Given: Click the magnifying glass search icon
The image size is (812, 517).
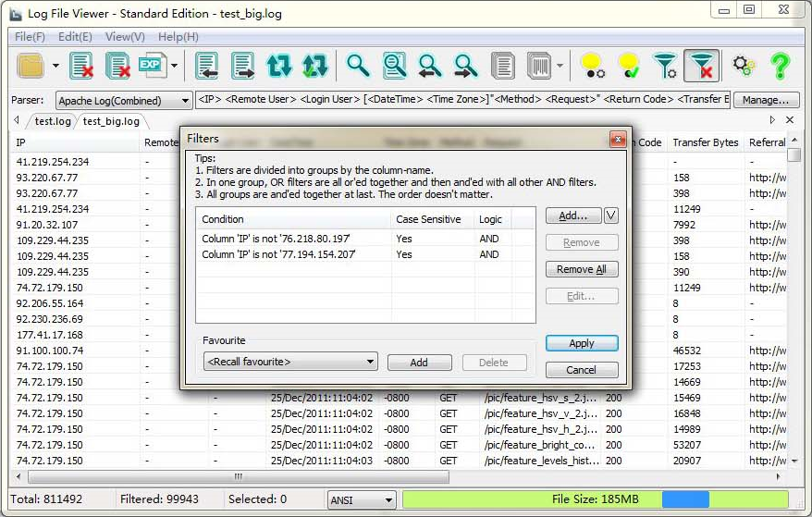Looking at the screenshot, I should click(358, 66).
